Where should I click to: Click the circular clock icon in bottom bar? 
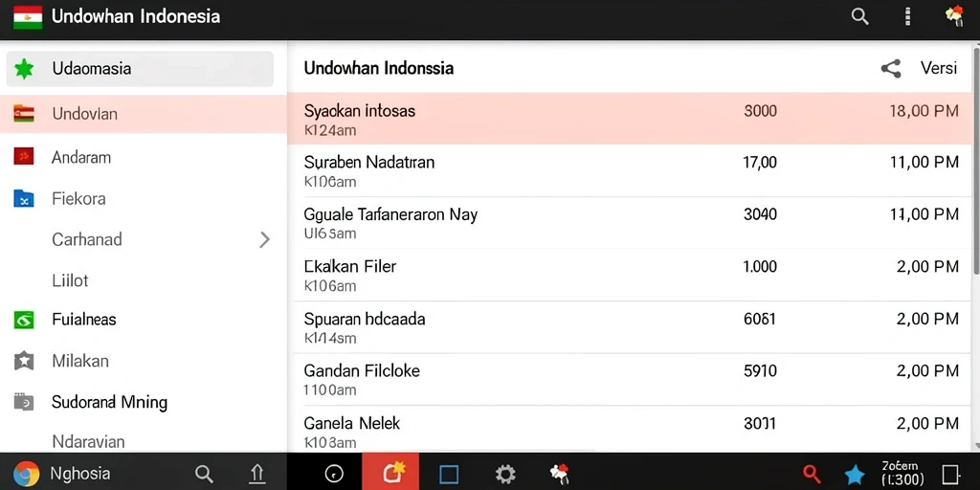334,475
